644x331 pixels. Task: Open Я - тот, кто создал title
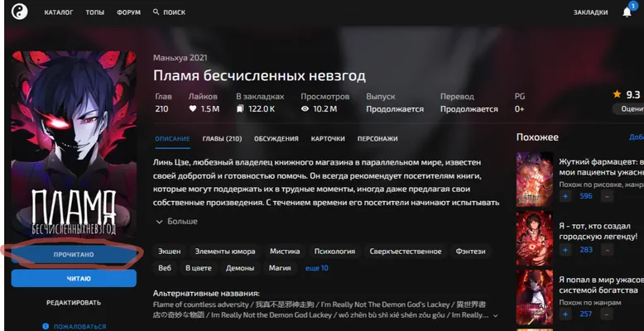(598, 231)
